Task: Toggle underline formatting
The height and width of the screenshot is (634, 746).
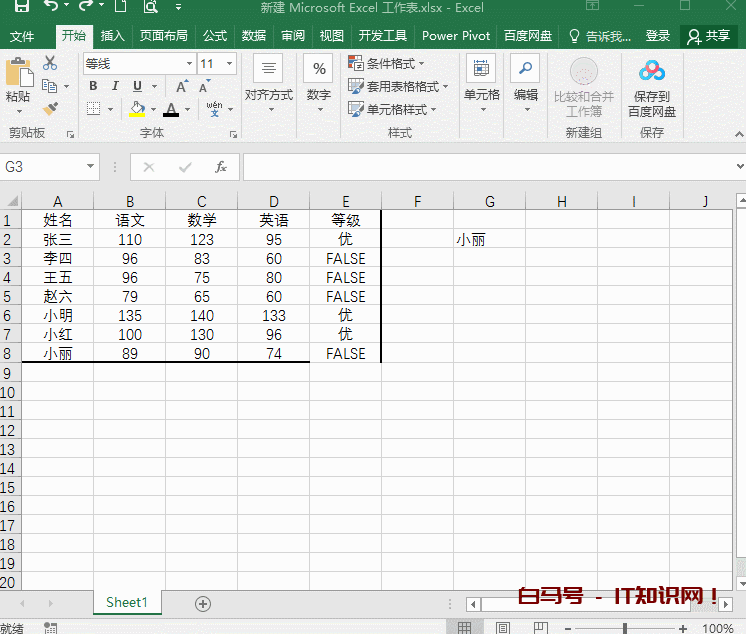Action: click(137, 86)
